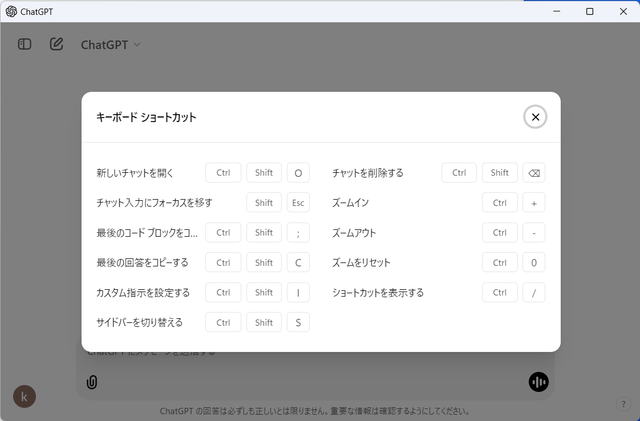This screenshot has width=640, height=421.
Task: Click Ctrl key in ズームアウト row
Action: pyautogui.click(x=500, y=233)
